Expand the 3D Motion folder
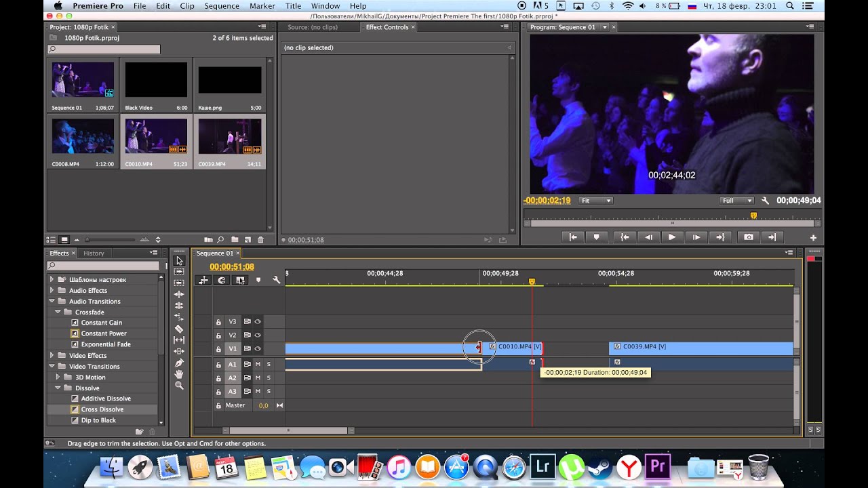 [x=58, y=377]
